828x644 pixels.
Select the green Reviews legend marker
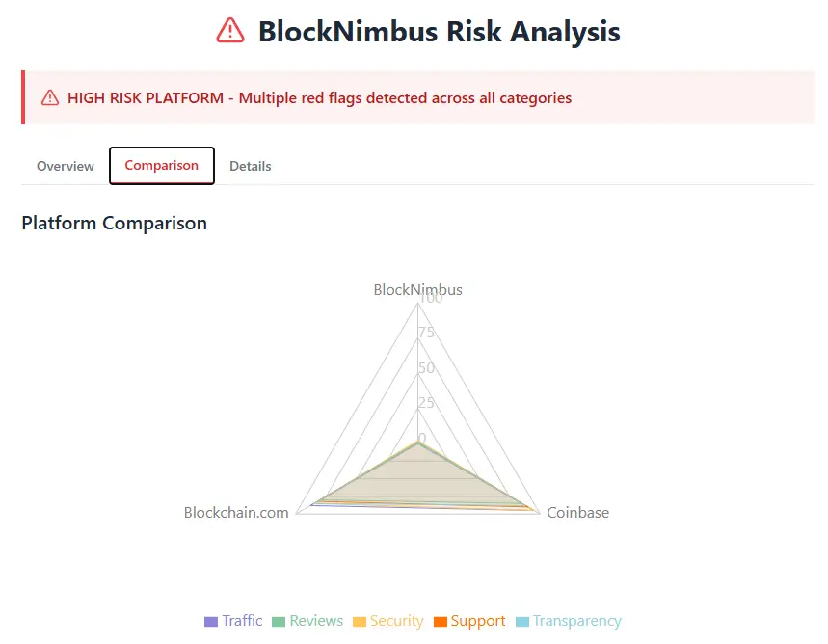pyautogui.click(x=277, y=621)
